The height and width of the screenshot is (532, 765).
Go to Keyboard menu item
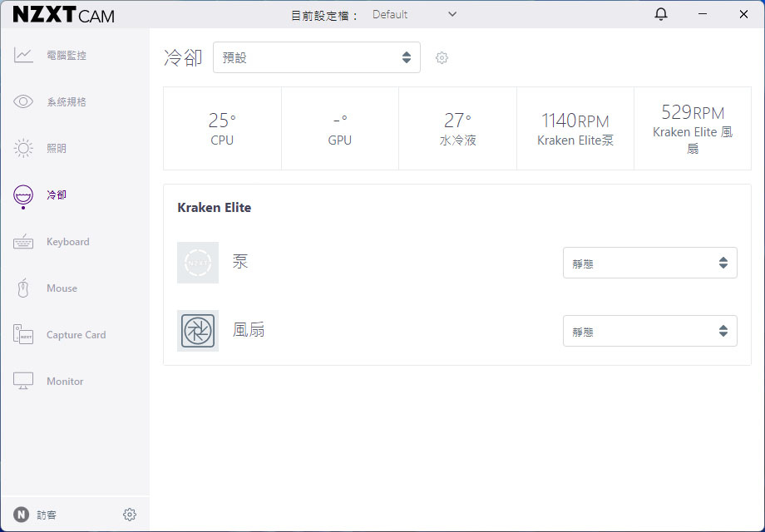click(68, 242)
